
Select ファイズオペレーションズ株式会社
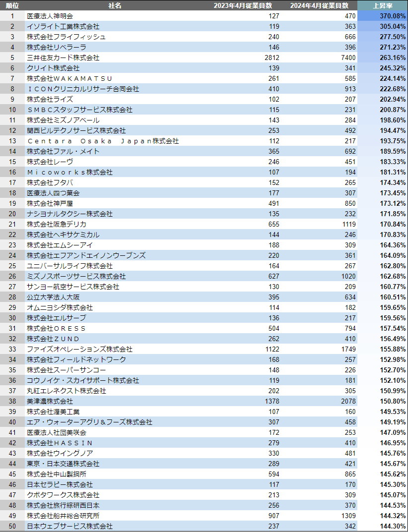(79, 349)
